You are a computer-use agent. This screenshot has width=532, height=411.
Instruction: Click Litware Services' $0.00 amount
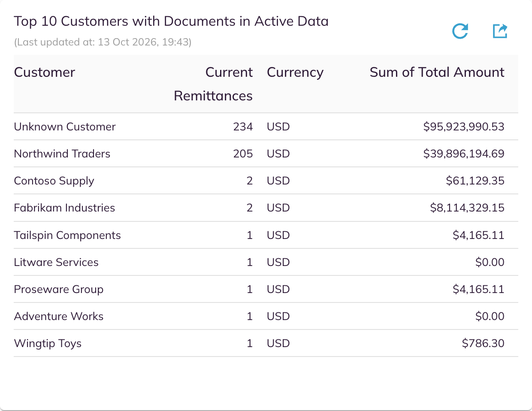tap(490, 262)
